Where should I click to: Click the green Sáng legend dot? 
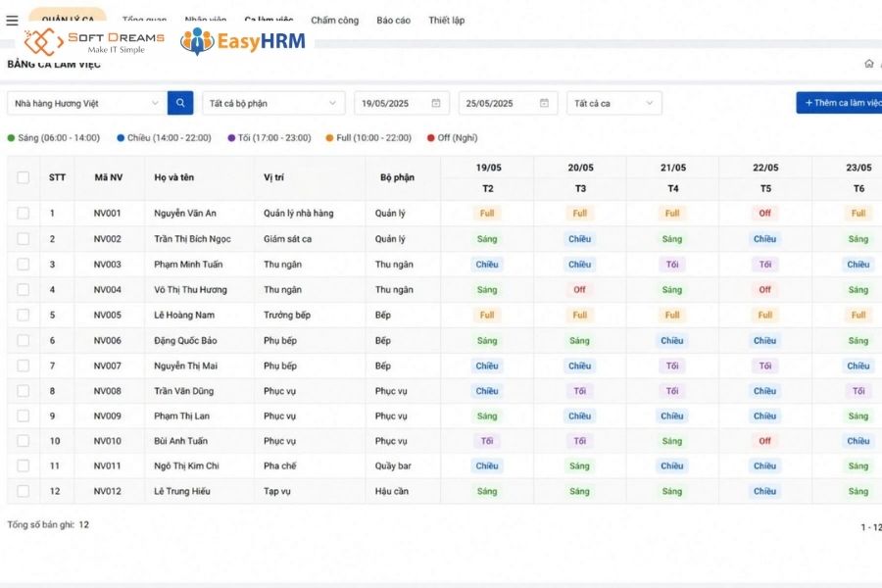[x=11, y=138]
